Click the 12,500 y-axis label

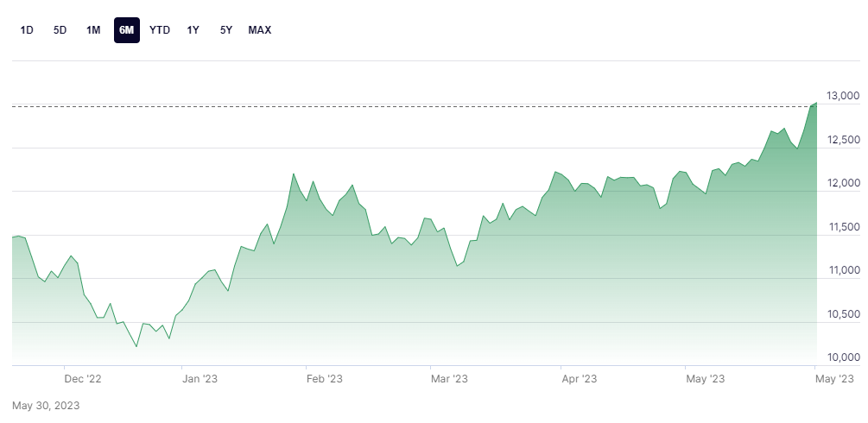(x=843, y=140)
